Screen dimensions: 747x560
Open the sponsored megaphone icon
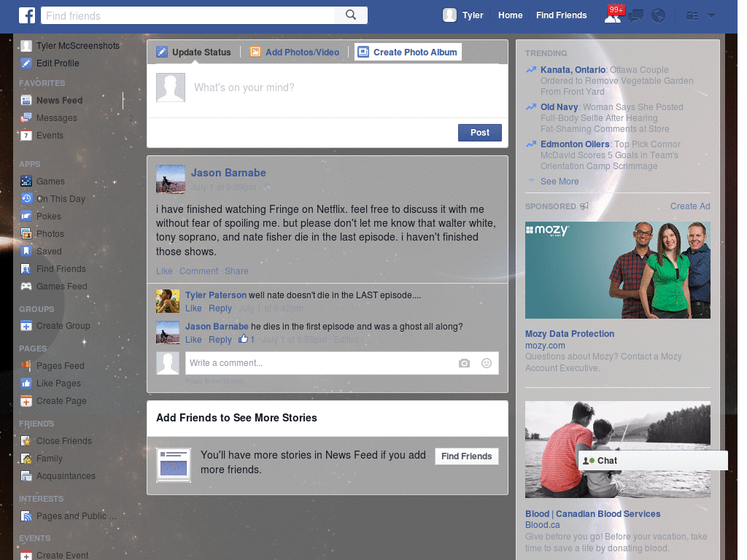click(584, 206)
